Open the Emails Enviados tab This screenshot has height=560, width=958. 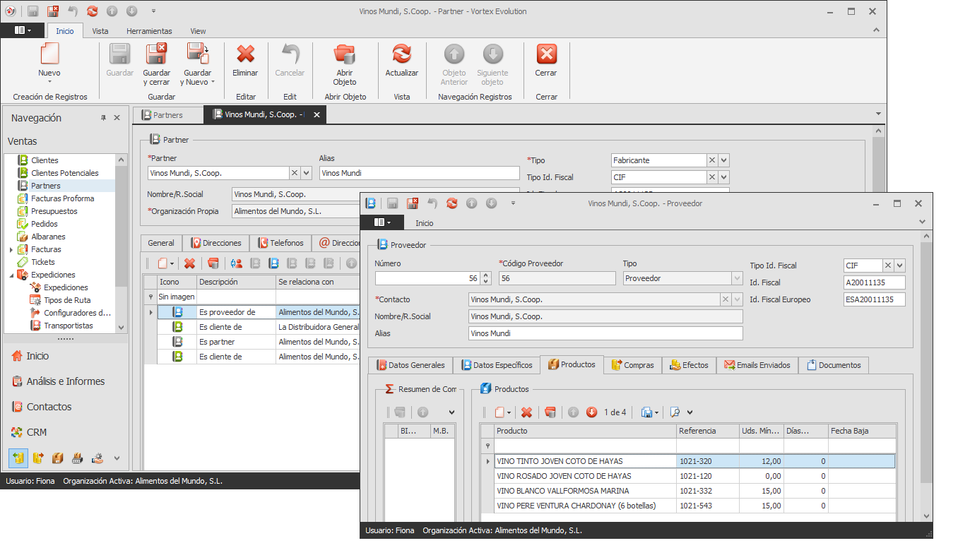click(757, 365)
